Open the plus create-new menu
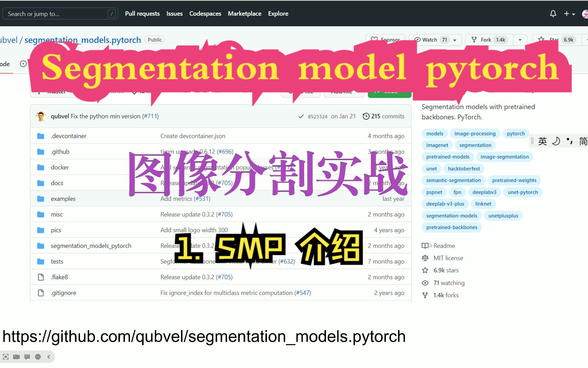 pyautogui.click(x=569, y=14)
